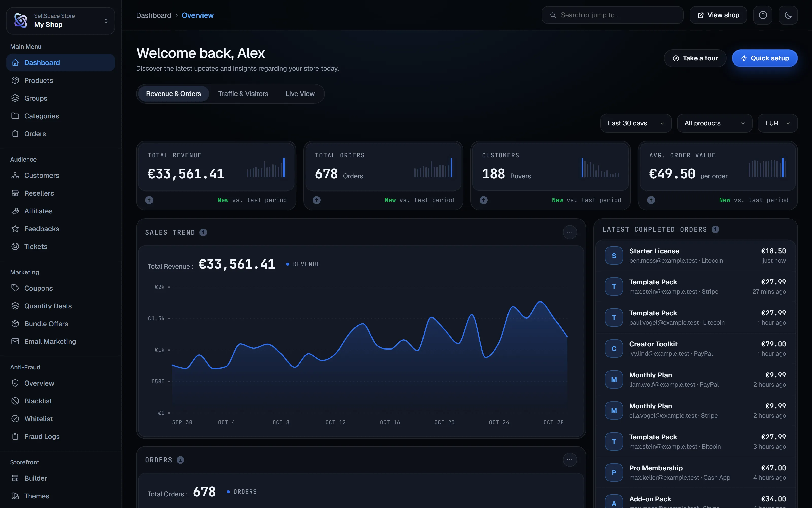The width and height of the screenshot is (812, 508).
Task: Click the SellSpace store logo icon
Action: pyautogui.click(x=21, y=21)
